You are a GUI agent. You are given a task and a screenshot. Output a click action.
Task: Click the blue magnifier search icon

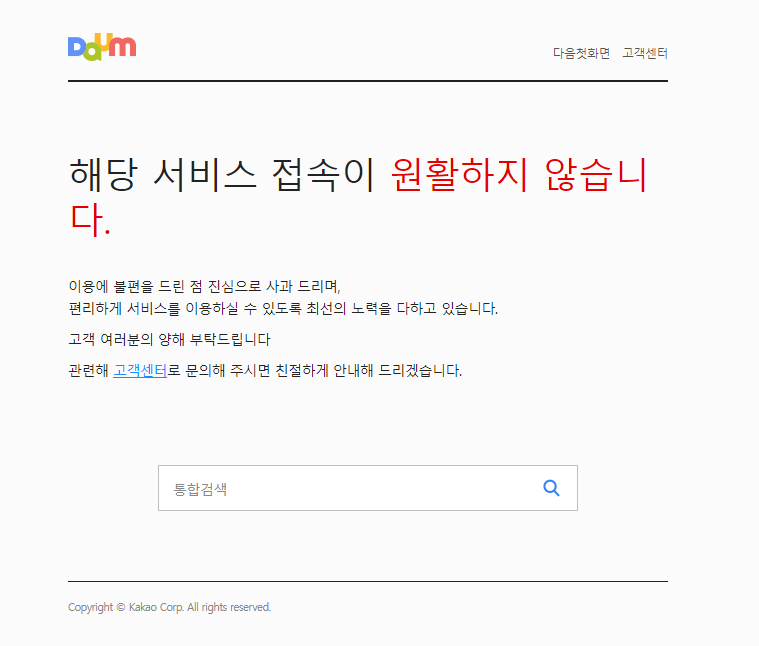click(551, 488)
